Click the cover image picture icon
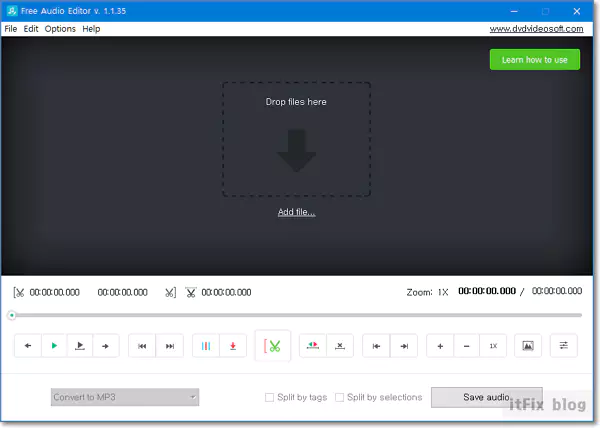The height and width of the screenshot is (428, 600). tap(528, 346)
